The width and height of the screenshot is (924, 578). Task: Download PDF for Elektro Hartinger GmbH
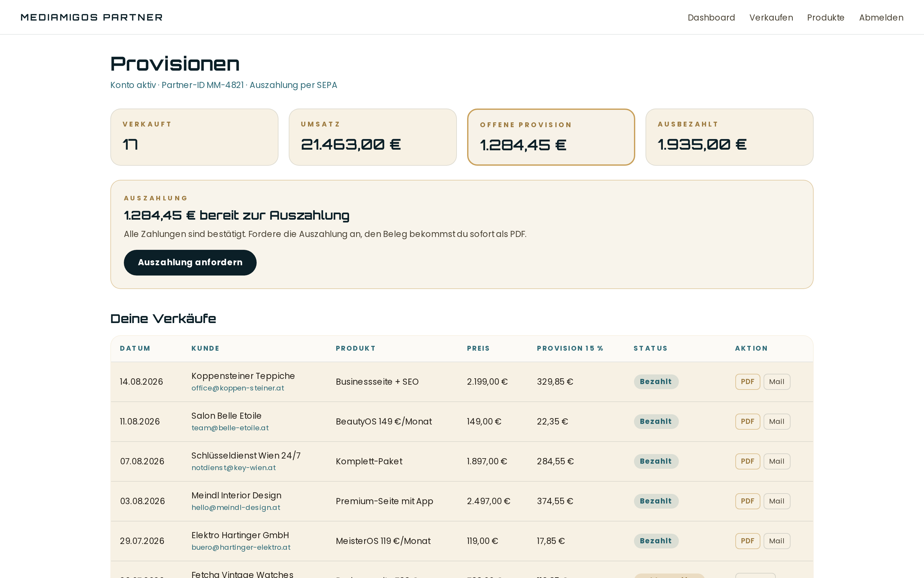[x=747, y=540]
